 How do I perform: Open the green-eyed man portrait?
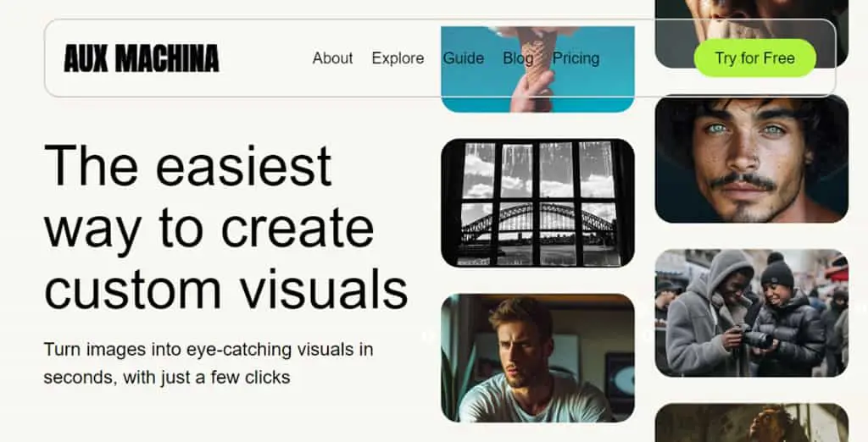[751, 159]
